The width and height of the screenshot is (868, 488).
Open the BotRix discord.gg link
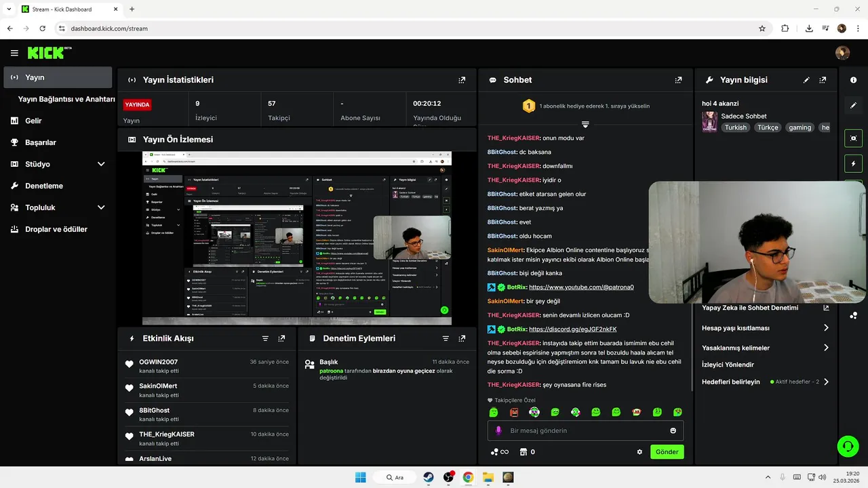click(x=572, y=329)
